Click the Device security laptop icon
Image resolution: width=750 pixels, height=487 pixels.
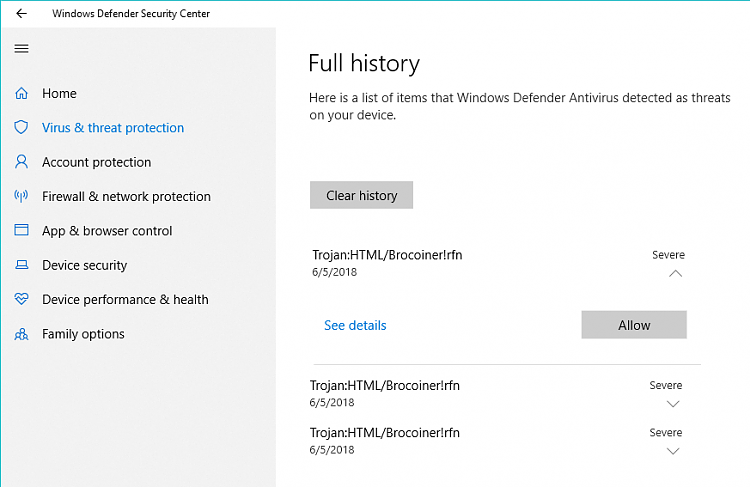click(22, 265)
